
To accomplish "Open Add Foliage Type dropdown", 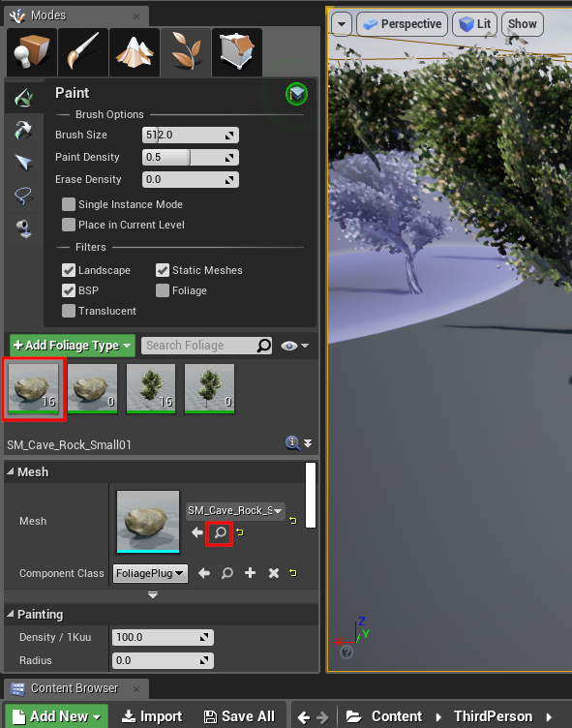I will (73, 346).
